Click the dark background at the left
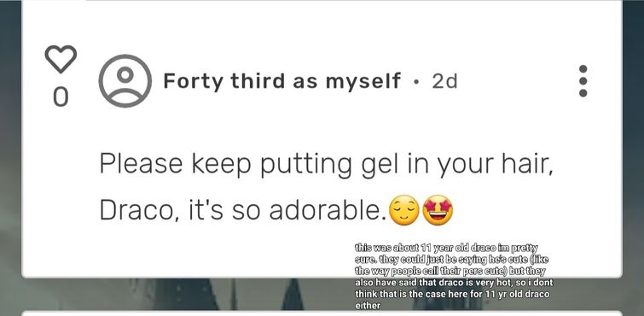Image resolution: width=644 pixels, height=316 pixels. 10,158
